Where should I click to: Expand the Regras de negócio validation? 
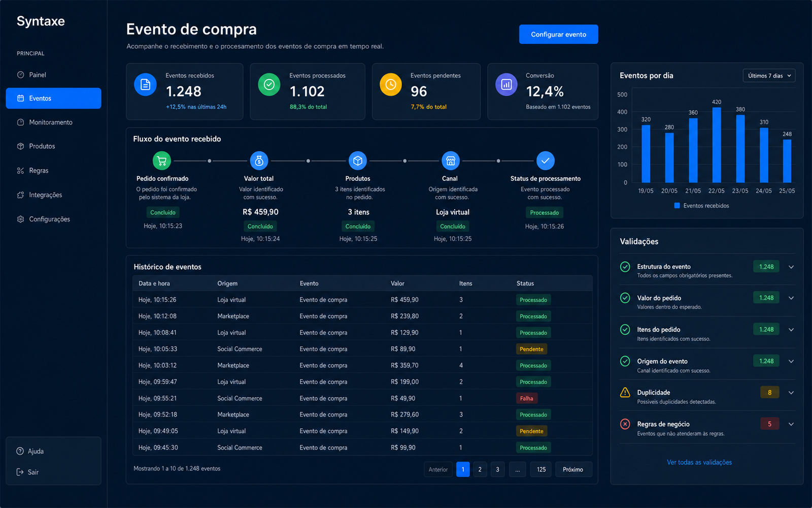click(x=791, y=424)
